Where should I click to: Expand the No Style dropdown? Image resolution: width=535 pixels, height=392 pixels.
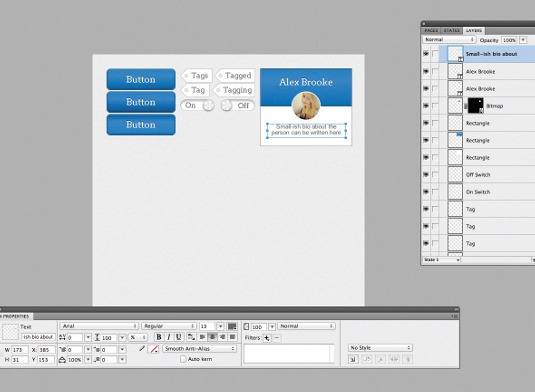[x=380, y=348]
